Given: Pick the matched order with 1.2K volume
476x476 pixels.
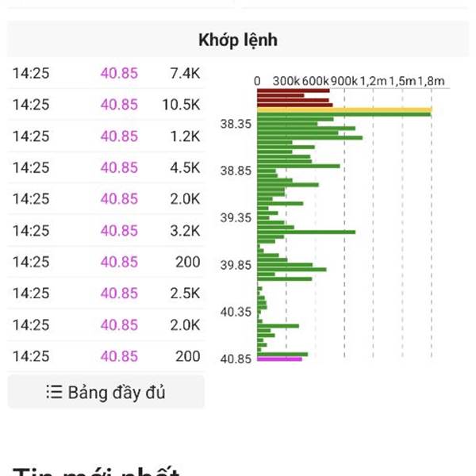Looking at the screenshot, I should [106, 136].
